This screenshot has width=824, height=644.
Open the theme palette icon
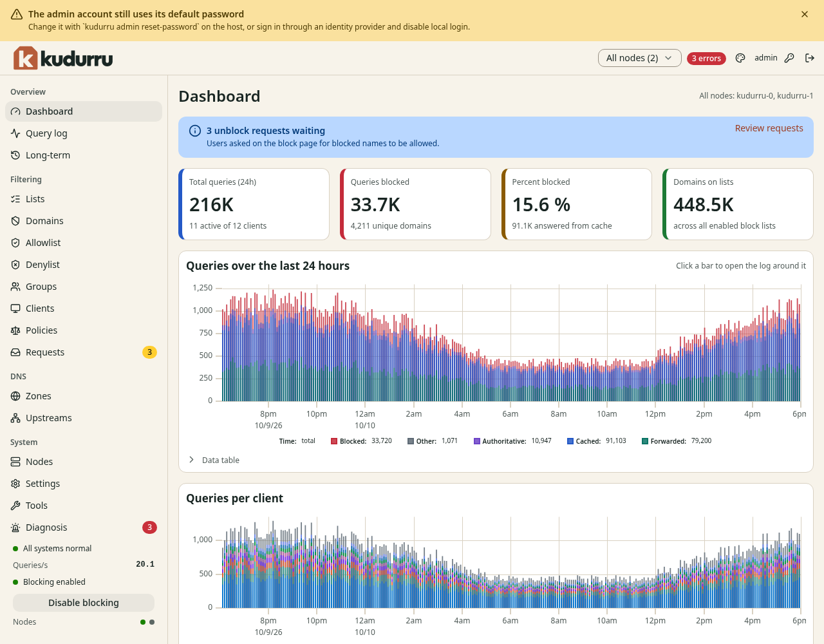[x=740, y=58]
